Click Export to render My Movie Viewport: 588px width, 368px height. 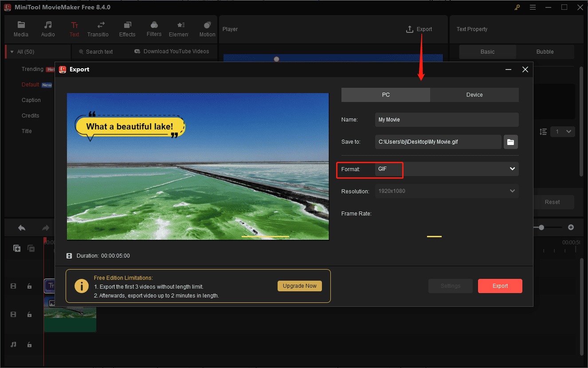coord(500,286)
